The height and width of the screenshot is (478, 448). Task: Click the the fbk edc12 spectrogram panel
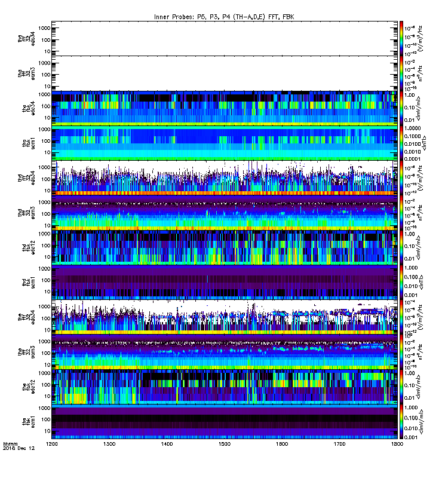[225, 387]
